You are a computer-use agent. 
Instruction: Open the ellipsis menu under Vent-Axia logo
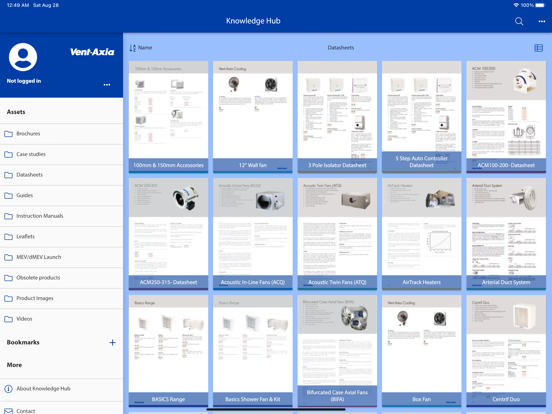tap(107, 85)
